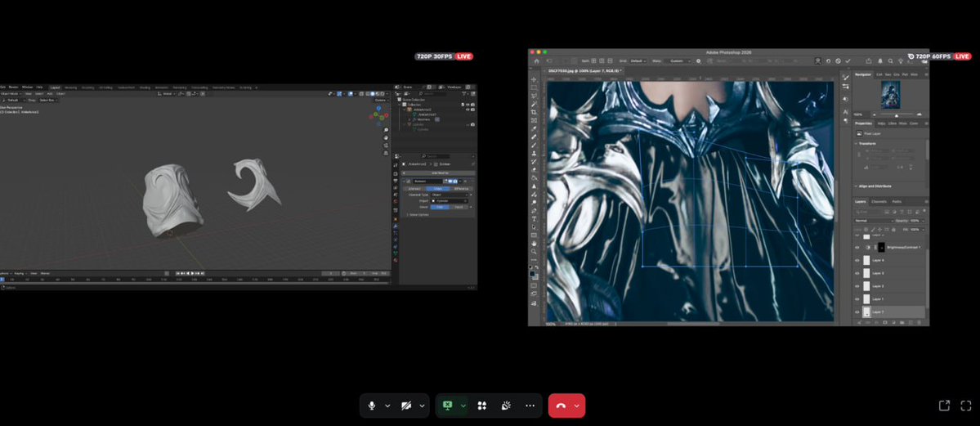Click the Photoshop Home icon
Image resolution: width=980 pixels, height=426 pixels.
(536, 61)
